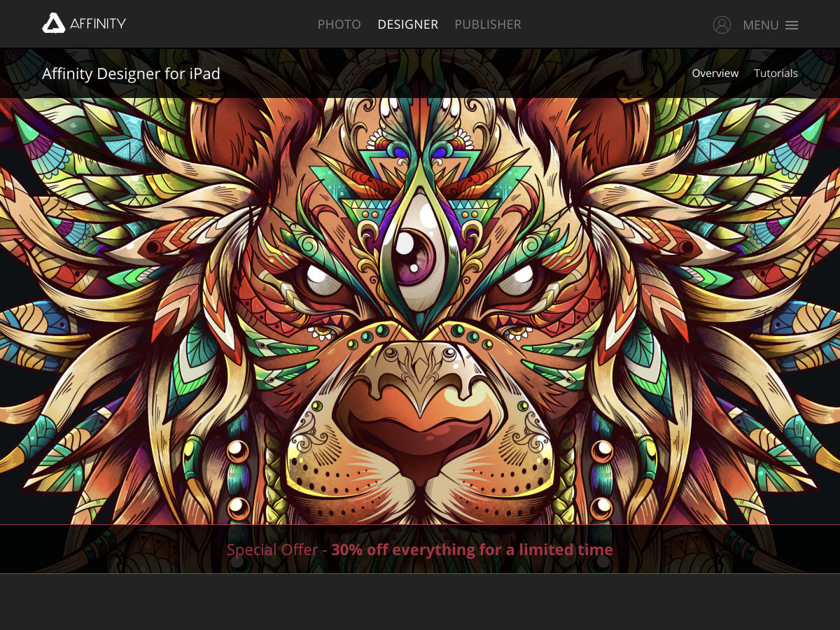The image size is (840, 630).
Task: Click the words Special Offer in the banner
Action: coord(272,549)
